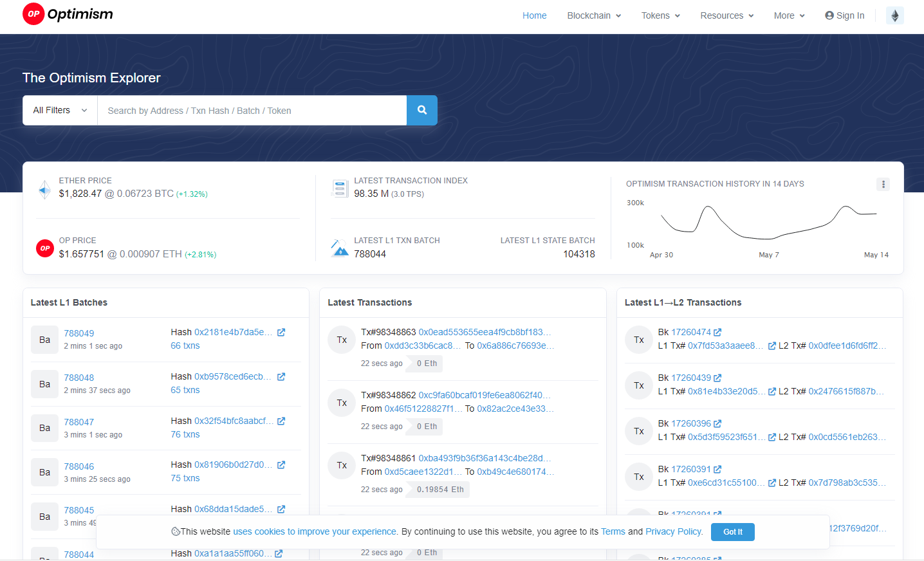Select the Home menu item

click(534, 15)
